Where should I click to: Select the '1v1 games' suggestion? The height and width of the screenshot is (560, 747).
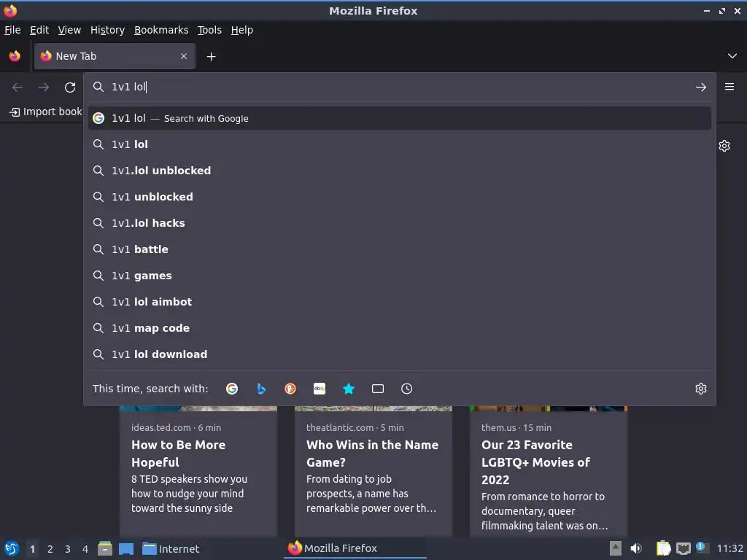(400, 275)
